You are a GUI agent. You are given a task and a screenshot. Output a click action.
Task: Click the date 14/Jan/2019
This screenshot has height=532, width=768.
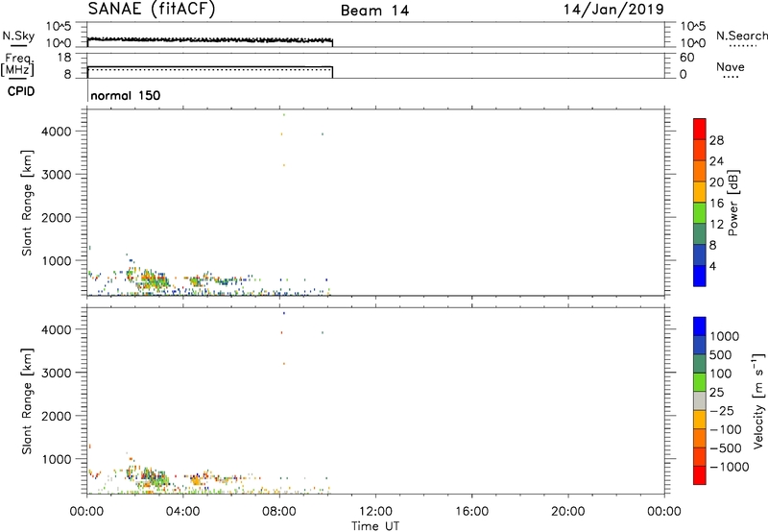pyautogui.click(x=613, y=10)
